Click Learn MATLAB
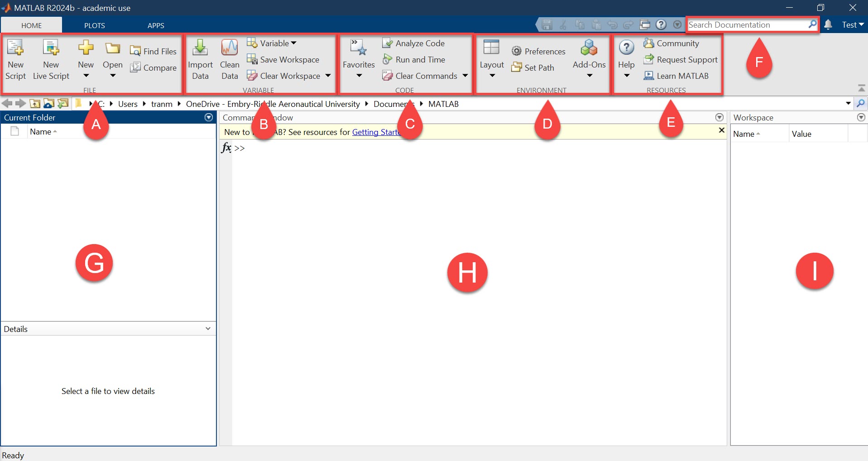868x461 pixels. 676,76
